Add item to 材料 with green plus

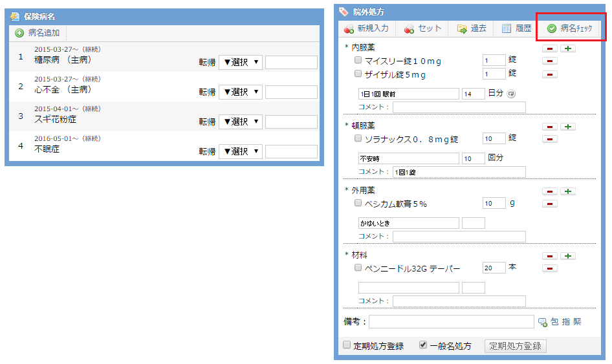[568, 256]
